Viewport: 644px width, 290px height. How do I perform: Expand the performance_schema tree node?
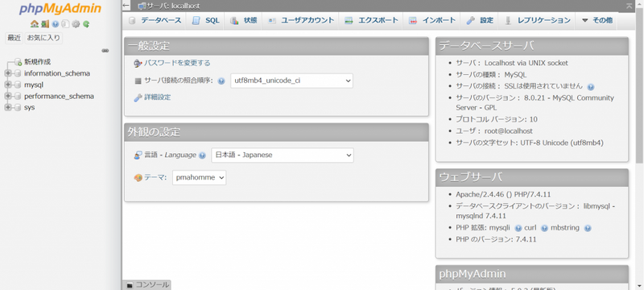(x=7, y=96)
